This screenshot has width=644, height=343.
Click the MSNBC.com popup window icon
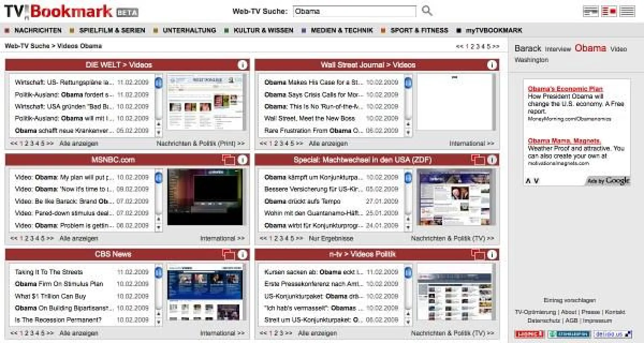229,160
